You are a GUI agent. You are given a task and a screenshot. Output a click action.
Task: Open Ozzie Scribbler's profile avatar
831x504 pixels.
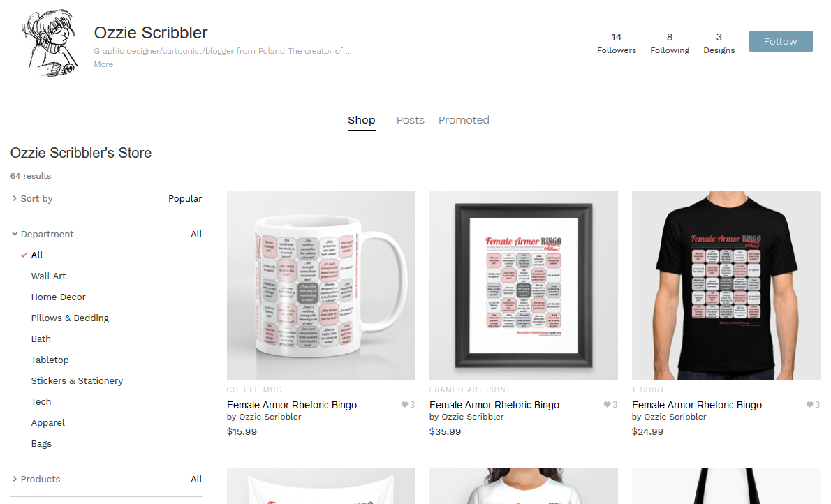(50, 43)
